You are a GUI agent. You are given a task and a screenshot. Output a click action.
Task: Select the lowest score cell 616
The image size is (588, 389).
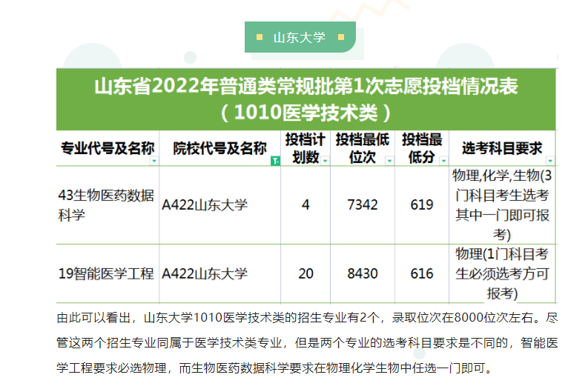point(422,273)
